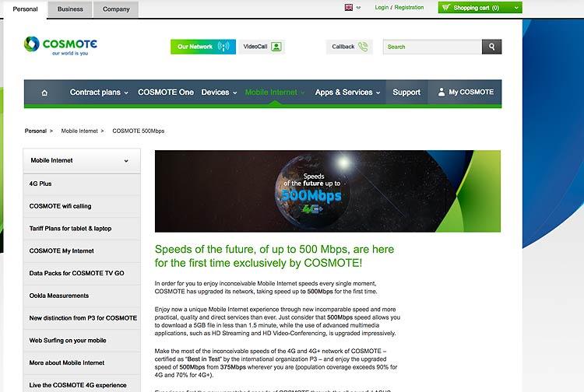Expand the Devices menu
584x392 pixels.
click(219, 93)
